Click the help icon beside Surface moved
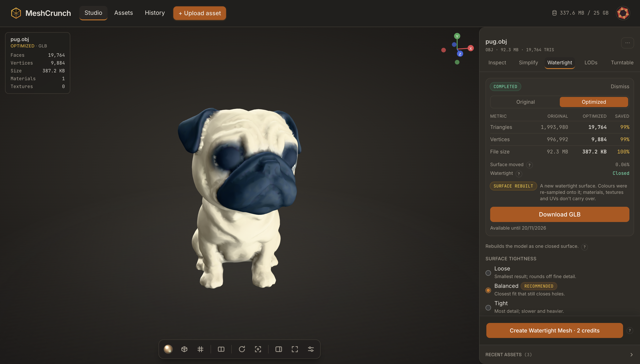640x364 pixels. (529, 165)
